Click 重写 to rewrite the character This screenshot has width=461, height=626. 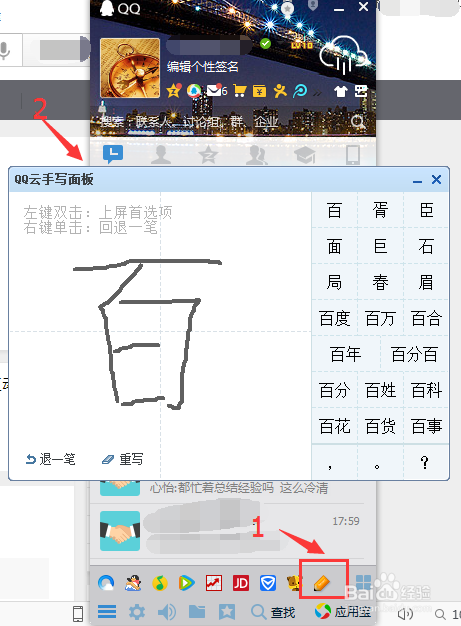(x=123, y=459)
